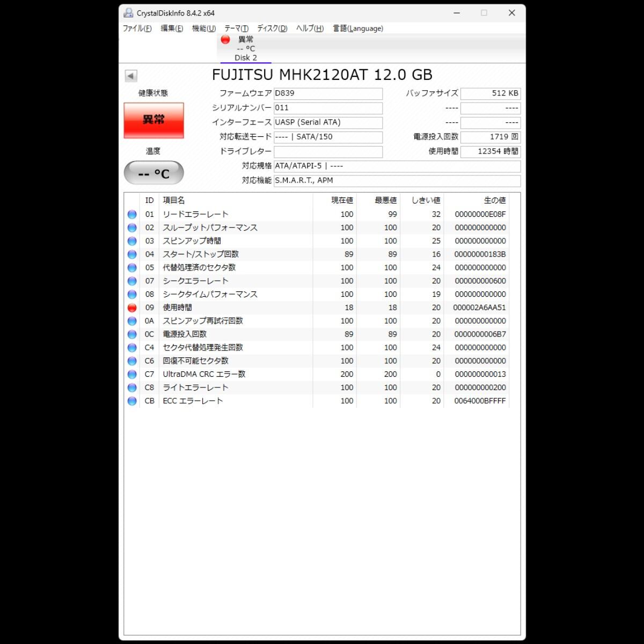Screen dimensions: 644x644
Task: Click the 項目名 column header
Action: 236,200
